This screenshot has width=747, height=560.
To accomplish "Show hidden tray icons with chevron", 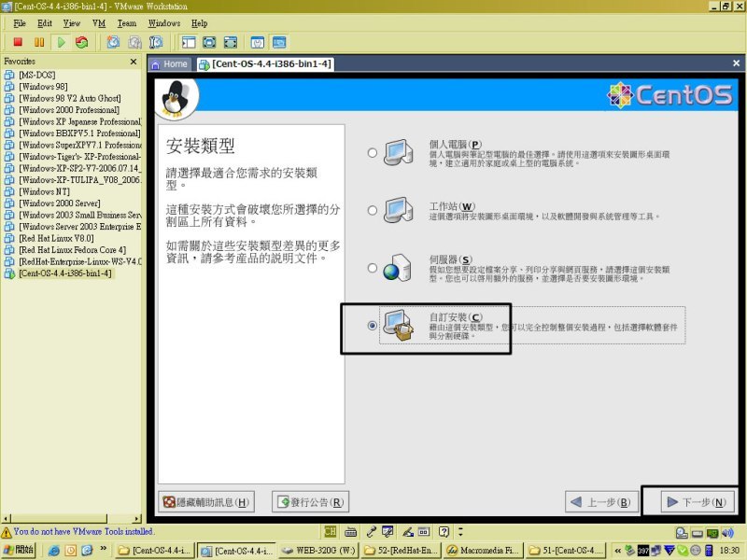I will [617, 551].
